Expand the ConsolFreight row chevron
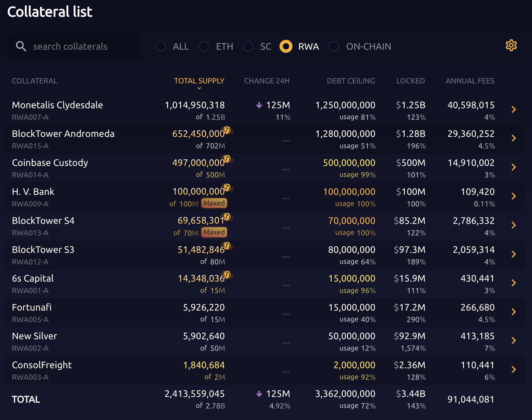The width and height of the screenshot is (532, 420). point(514,369)
